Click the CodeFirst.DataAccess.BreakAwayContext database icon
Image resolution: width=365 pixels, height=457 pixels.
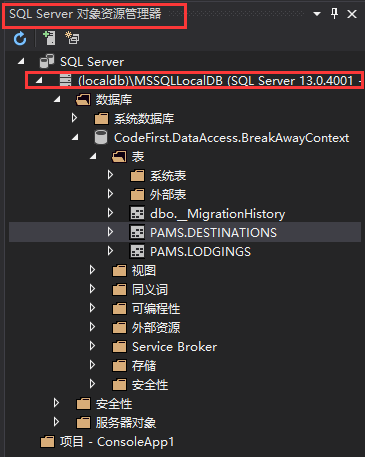click(x=101, y=137)
